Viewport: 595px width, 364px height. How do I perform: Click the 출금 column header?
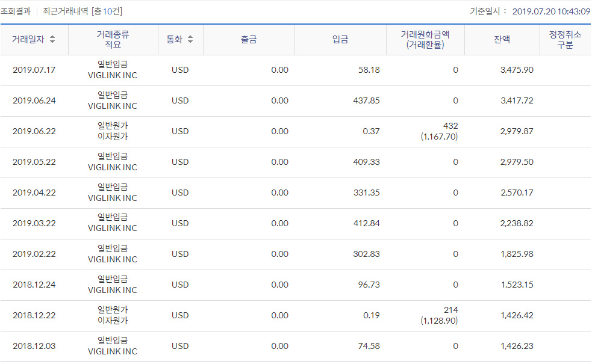tap(249, 40)
